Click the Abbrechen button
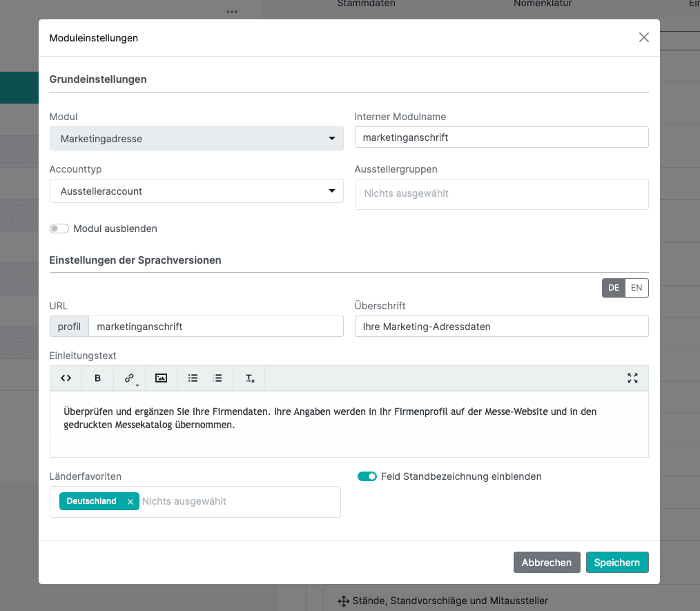The width and height of the screenshot is (700, 611). tap(546, 563)
